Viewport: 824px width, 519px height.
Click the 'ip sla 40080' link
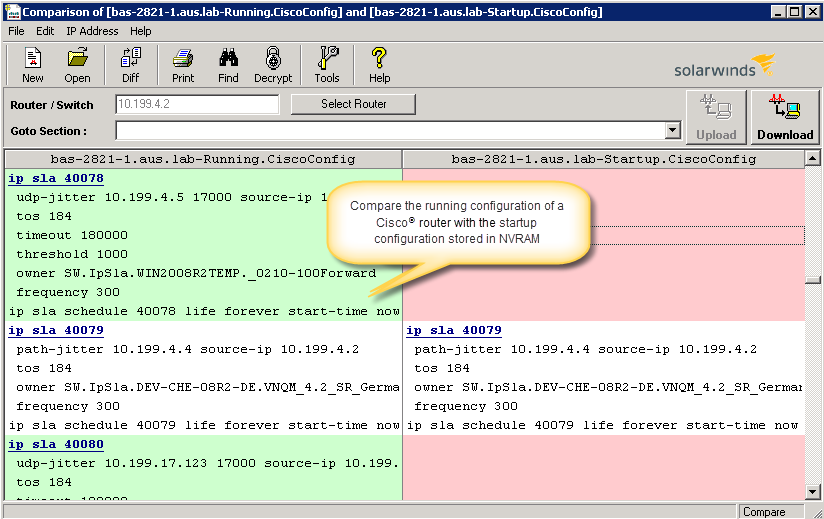[56, 444]
